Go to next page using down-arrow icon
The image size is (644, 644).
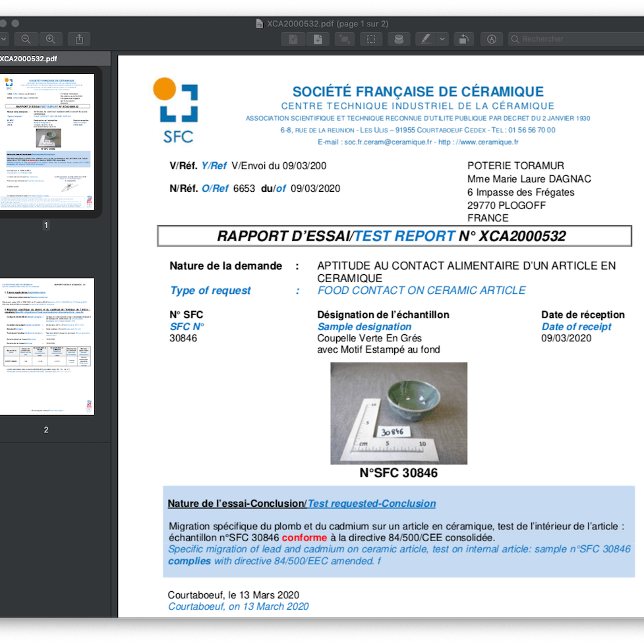point(318,39)
